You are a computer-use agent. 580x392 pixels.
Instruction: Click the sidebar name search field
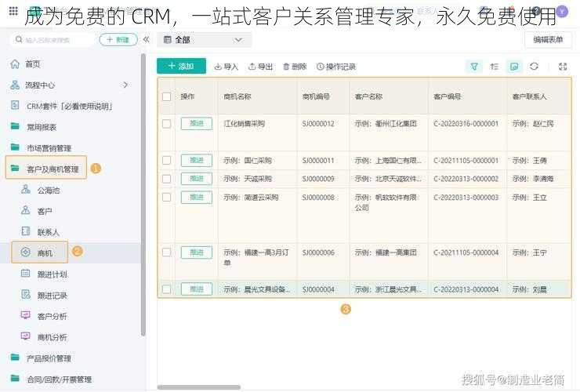(x=53, y=40)
